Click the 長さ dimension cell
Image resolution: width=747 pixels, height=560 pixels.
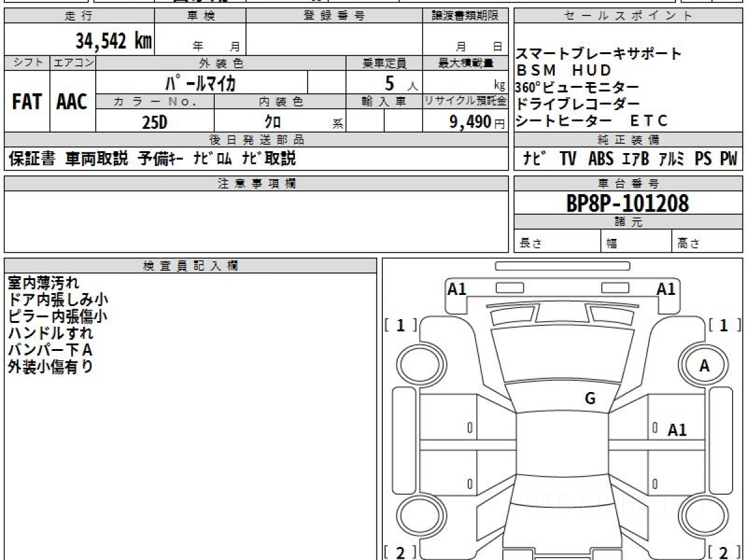point(558,241)
